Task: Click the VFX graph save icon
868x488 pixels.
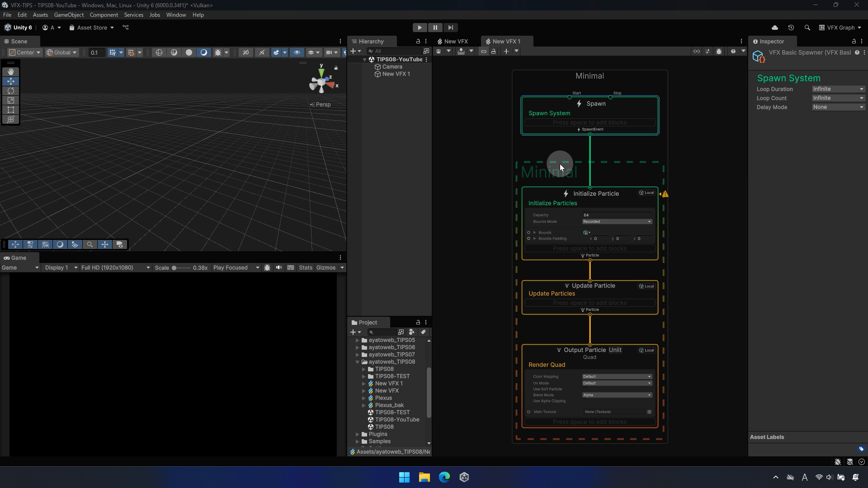Action: coord(439,52)
